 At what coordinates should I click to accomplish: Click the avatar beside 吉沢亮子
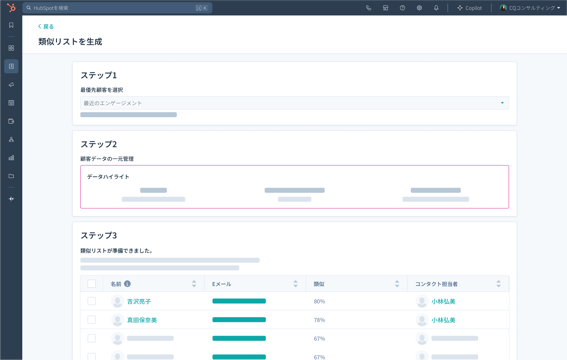point(117,301)
